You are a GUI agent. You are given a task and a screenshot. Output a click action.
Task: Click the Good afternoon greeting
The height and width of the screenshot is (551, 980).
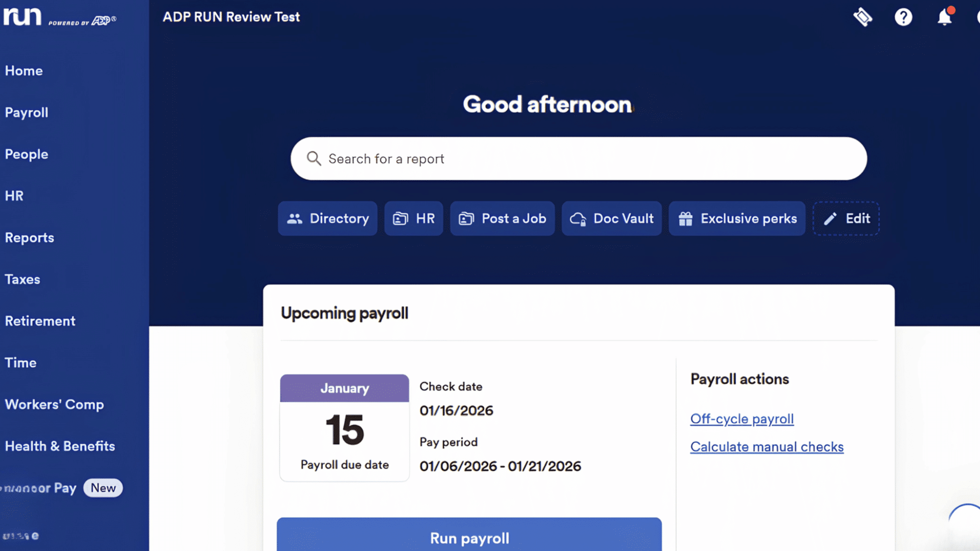tap(548, 104)
